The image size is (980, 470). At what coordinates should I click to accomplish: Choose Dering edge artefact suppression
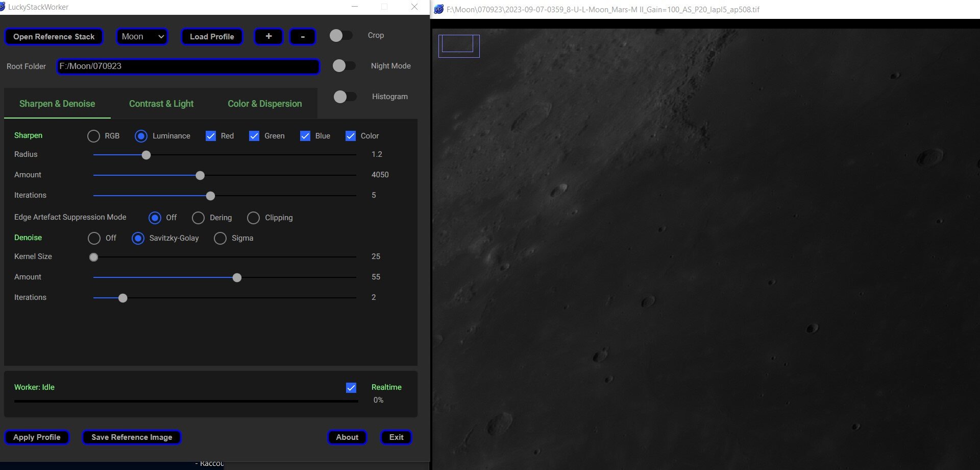(x=198, y=218)
